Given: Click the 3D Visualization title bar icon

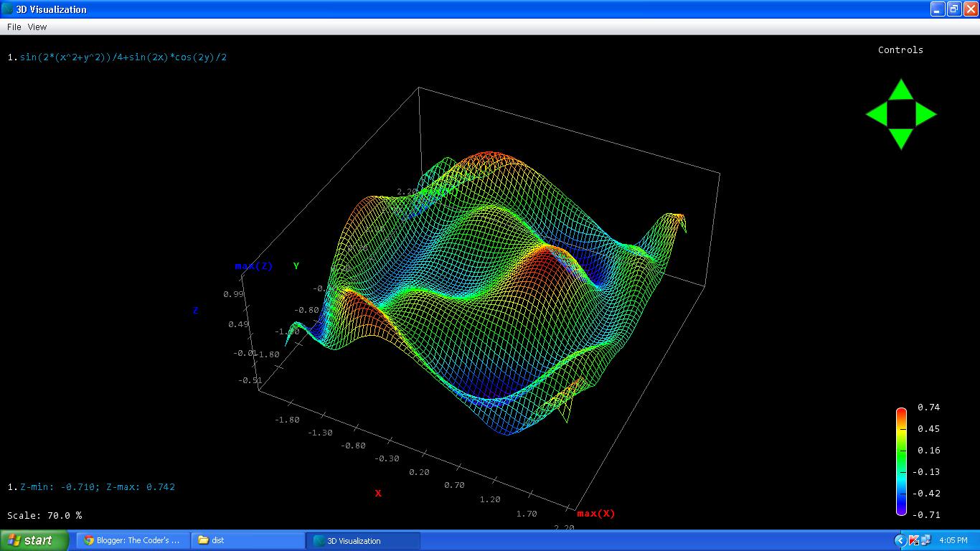Looking at the screenshot, I should pyautogui.click(x=7, y=9).
